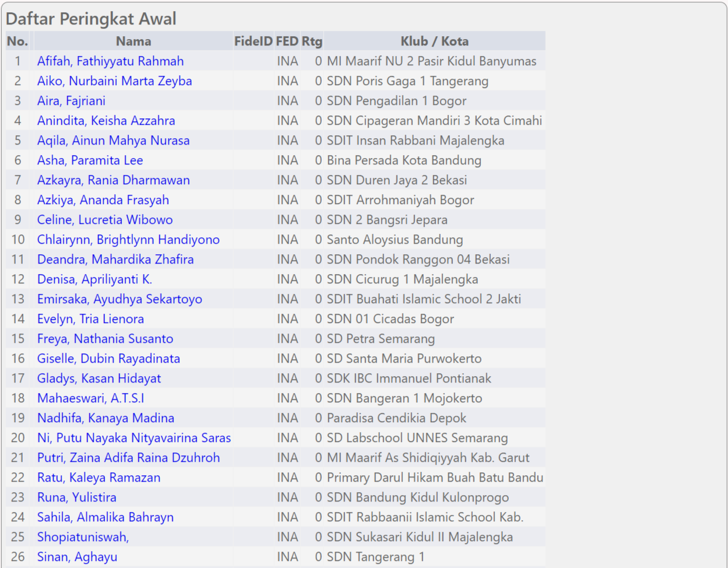728x568 pixels.
Task: Select Freya, Nathania Susanto player
Action: coord(105,339)
